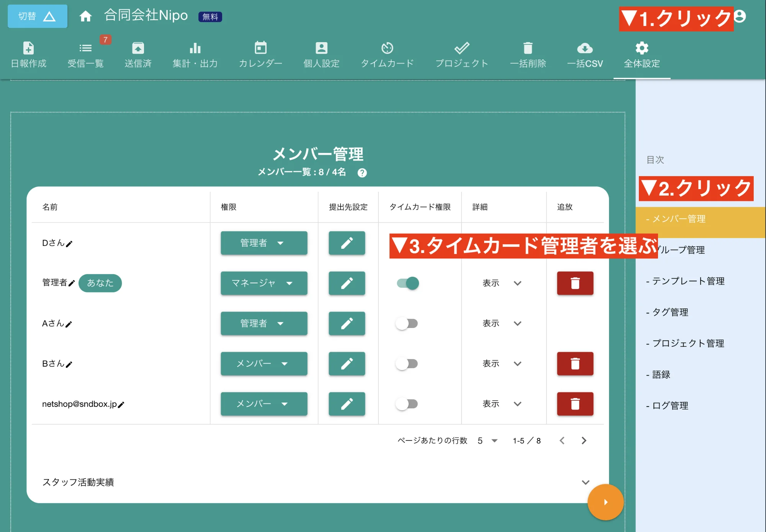The width and height of the screenshot is (766, 532).
Task: Open the 一括削除 trash icon
Action: [528, 54]
